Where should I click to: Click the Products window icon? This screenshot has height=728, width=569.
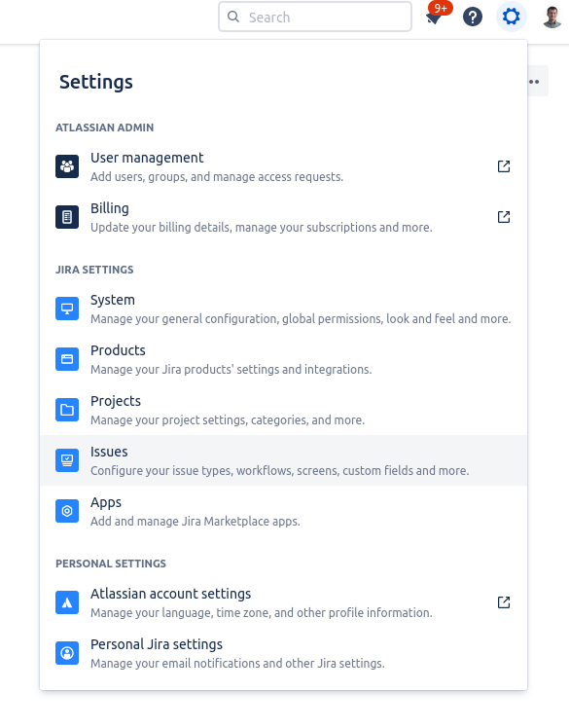pos(67,359)
